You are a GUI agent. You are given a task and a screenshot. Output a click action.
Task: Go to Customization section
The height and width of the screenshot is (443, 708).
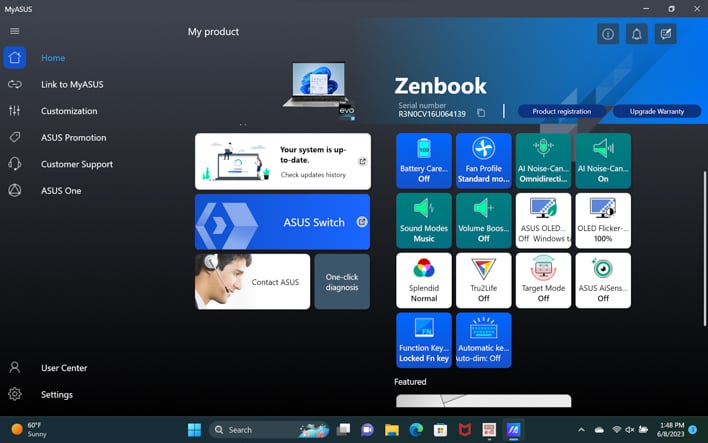click(69, 111)
